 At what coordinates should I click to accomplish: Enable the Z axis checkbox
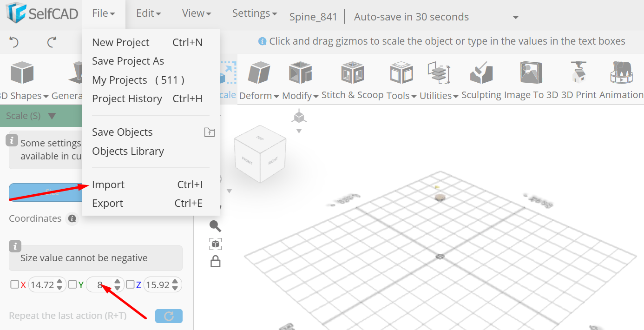coord(131,284)
